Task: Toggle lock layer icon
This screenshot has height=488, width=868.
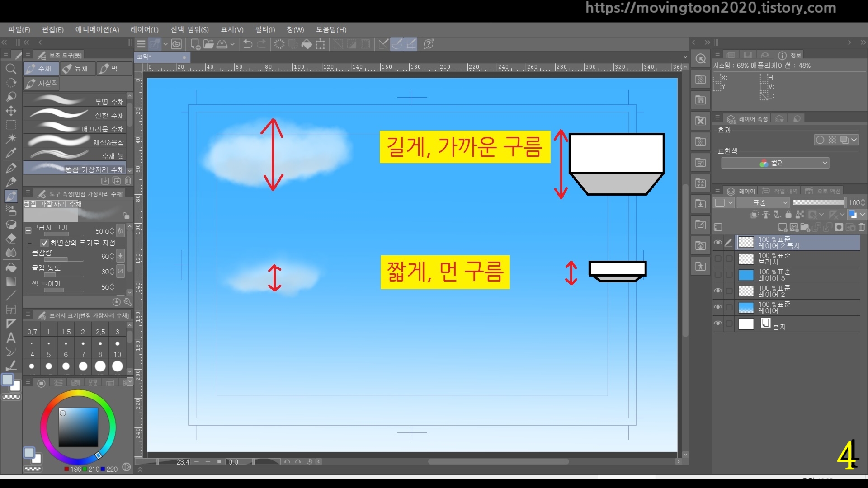Action: (788, 215)
